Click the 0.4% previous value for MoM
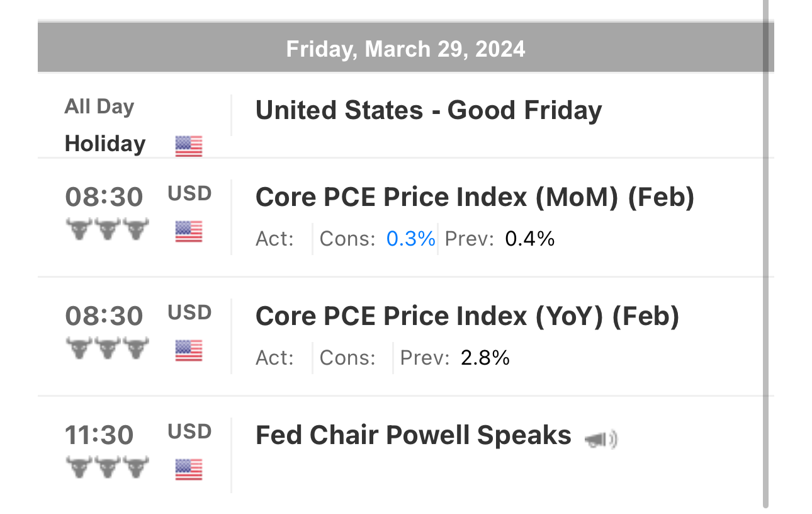 (x=529, y=239)
